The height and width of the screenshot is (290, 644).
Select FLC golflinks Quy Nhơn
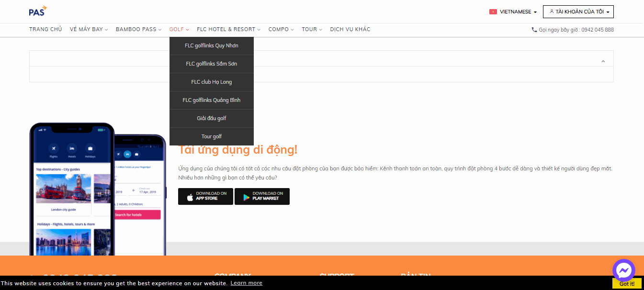(x=212, y=46)
